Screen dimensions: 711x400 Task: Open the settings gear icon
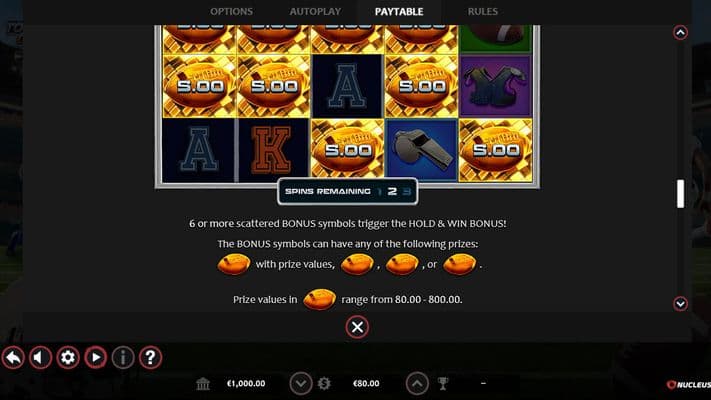click(68, 357)
